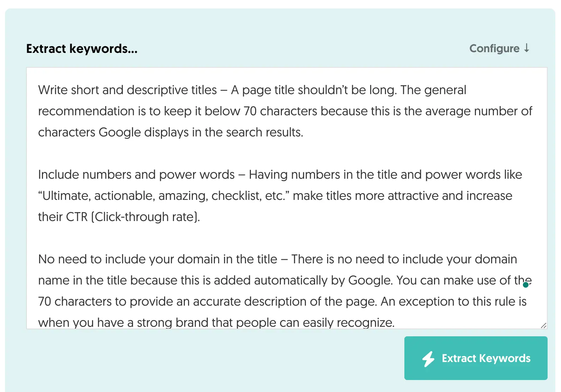Click the word "recommendation" in the text
This screenshot has width=561, height=392.
[x=86, y=111]
